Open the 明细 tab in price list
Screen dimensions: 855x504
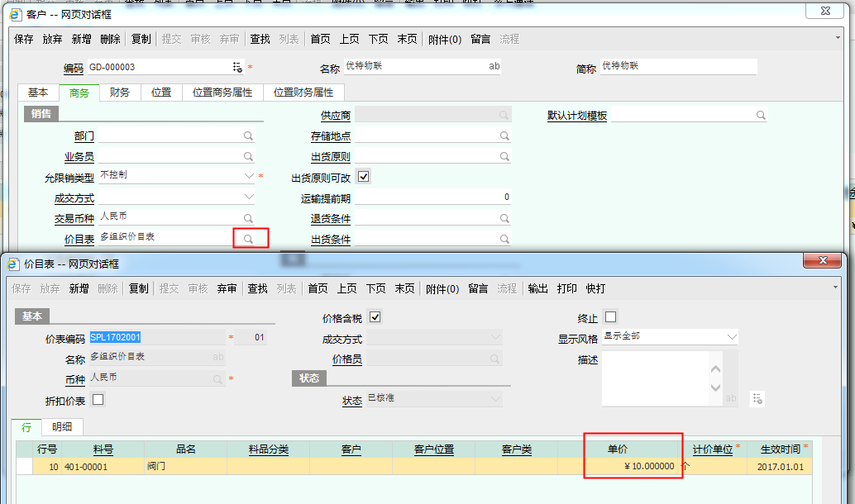[62, 426]
